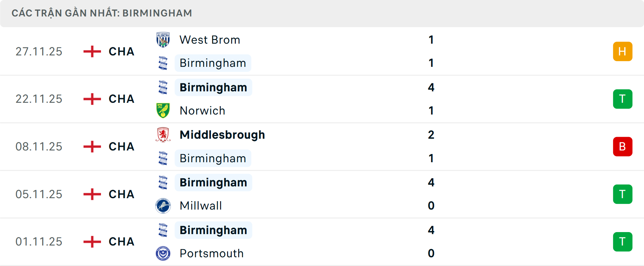Open the highlighted Birmingham link versus Millwall
This screenshot has width=644, height=266.
click(x=213, y=182)
